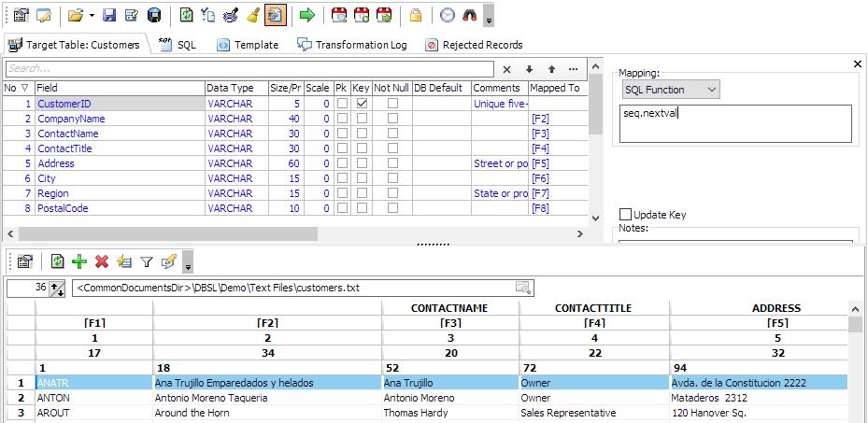Image resolution: width=868 pixels, height=423 pixels.
Task: Open the funnel filter icon
Action: point(146,261)
